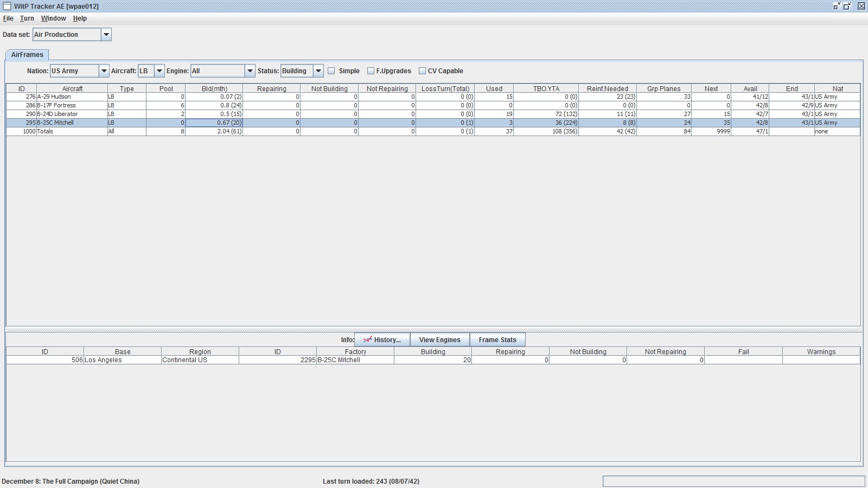Click the Repairing header in the airframes table
This screenshot has height=488, width=868.
[x=272, y=88]
